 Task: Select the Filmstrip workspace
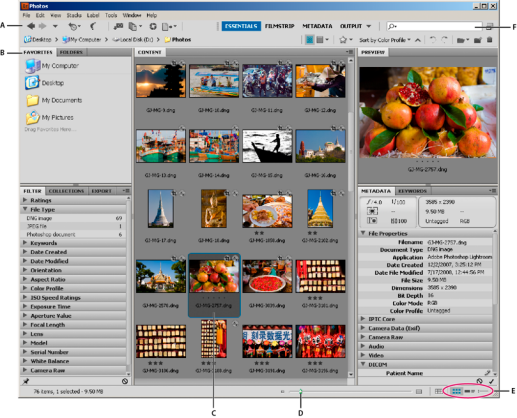point(279,26)
